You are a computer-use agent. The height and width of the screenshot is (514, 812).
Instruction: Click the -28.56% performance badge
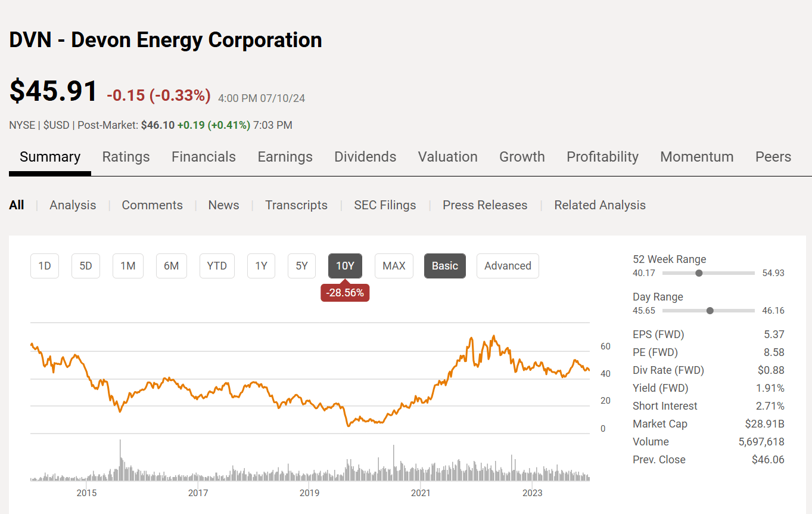pos(345,293)
